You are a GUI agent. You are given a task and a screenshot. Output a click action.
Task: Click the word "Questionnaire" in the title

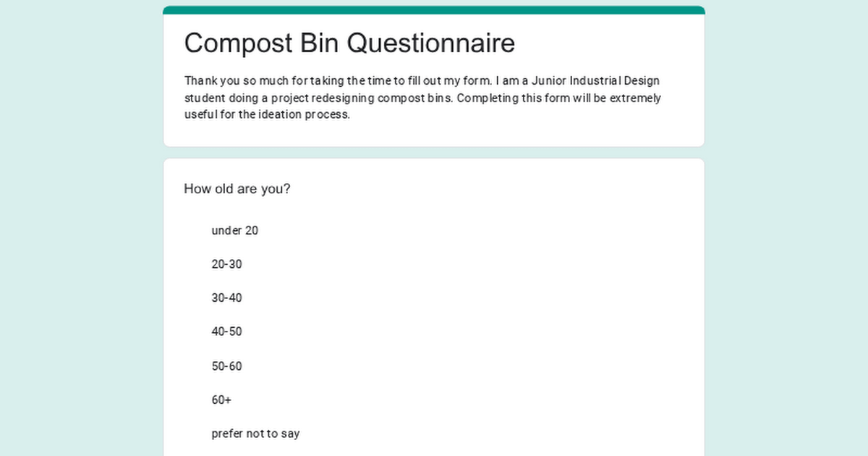431,43
